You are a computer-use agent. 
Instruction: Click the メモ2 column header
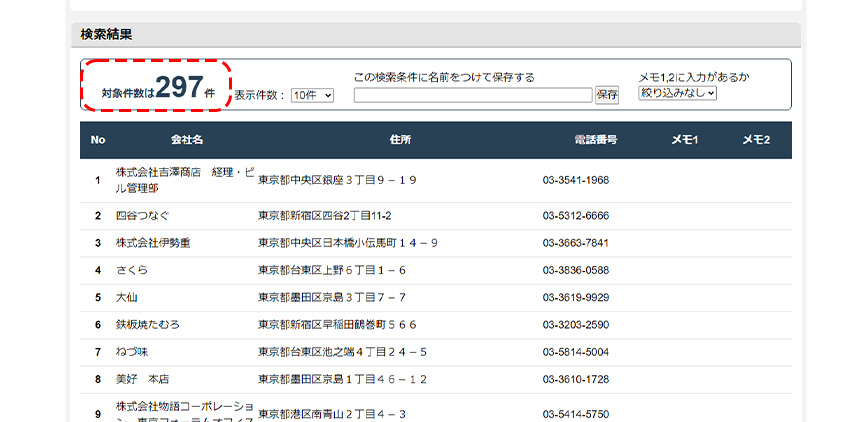tap(756, 140)
